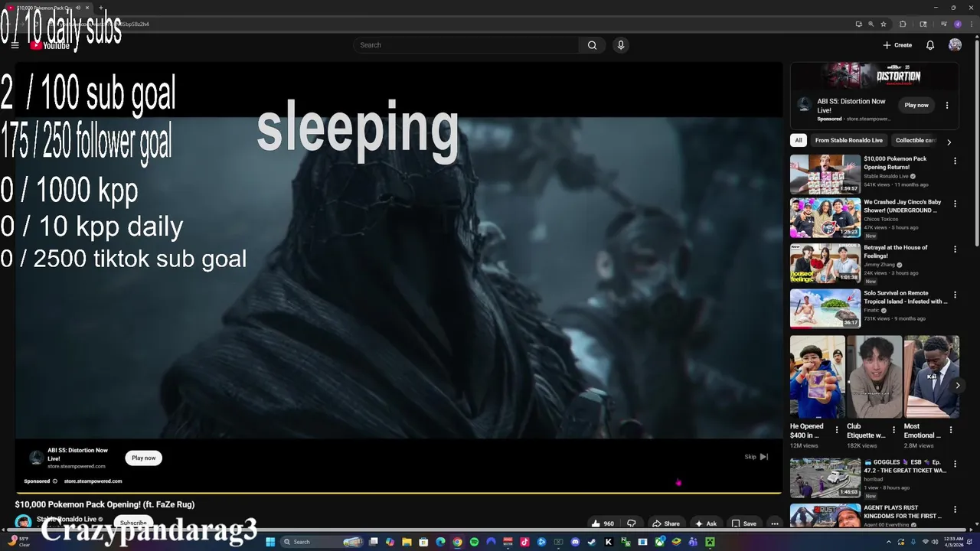Bookmark this page with star icon
980x551 pixels.
tap(884, 24)
